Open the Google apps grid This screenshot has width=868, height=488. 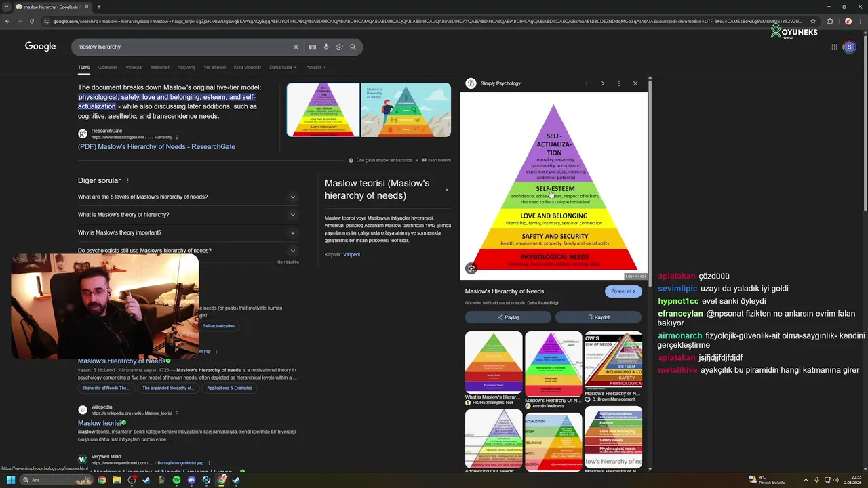point(834,47)
